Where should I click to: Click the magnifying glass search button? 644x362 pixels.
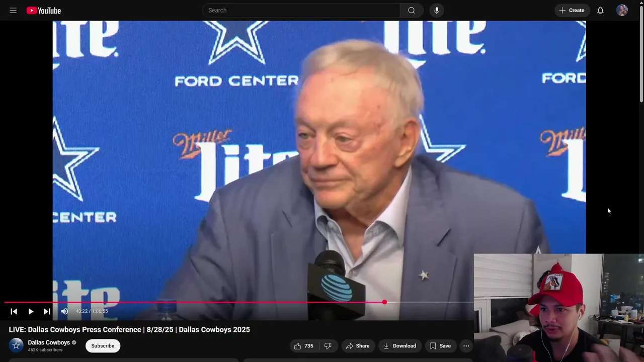pos(412,10)
